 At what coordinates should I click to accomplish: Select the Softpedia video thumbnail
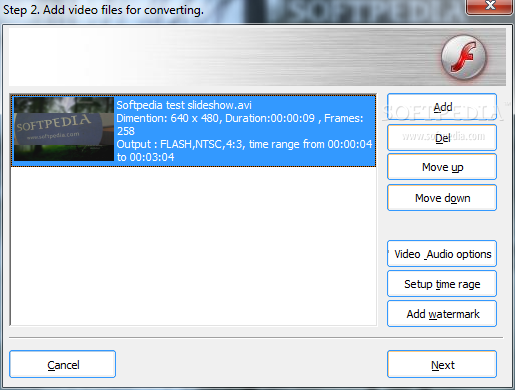pos(64,129)
